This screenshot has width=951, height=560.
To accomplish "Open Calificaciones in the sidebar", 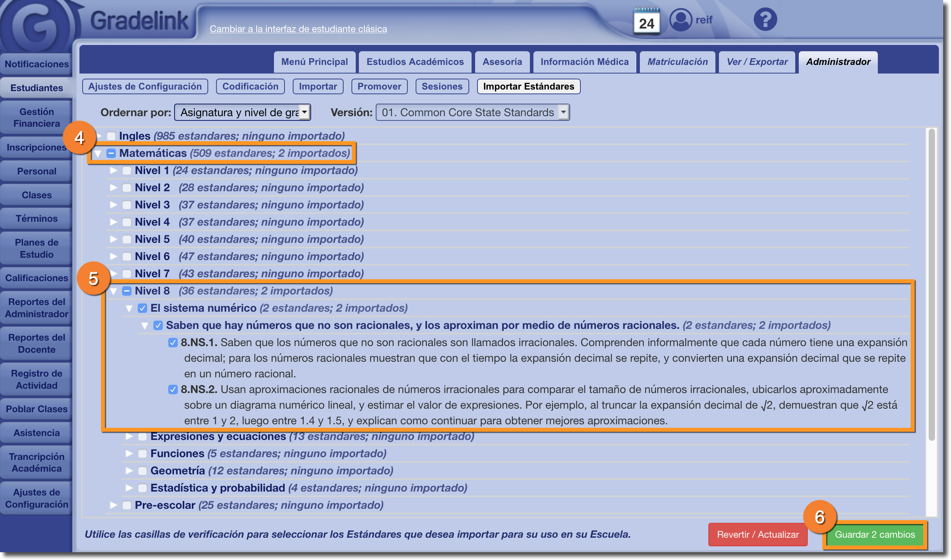I will 36,278.
